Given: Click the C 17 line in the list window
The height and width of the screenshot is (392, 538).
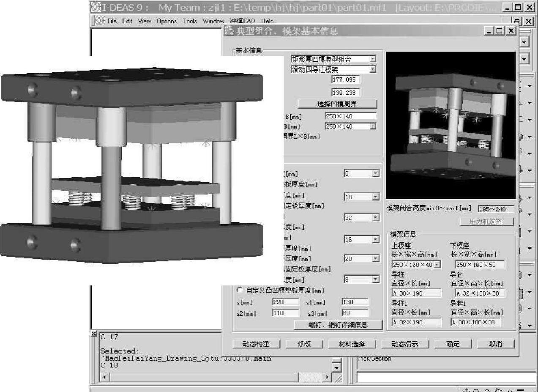Looking at the screenshot, I should point(109,337).
